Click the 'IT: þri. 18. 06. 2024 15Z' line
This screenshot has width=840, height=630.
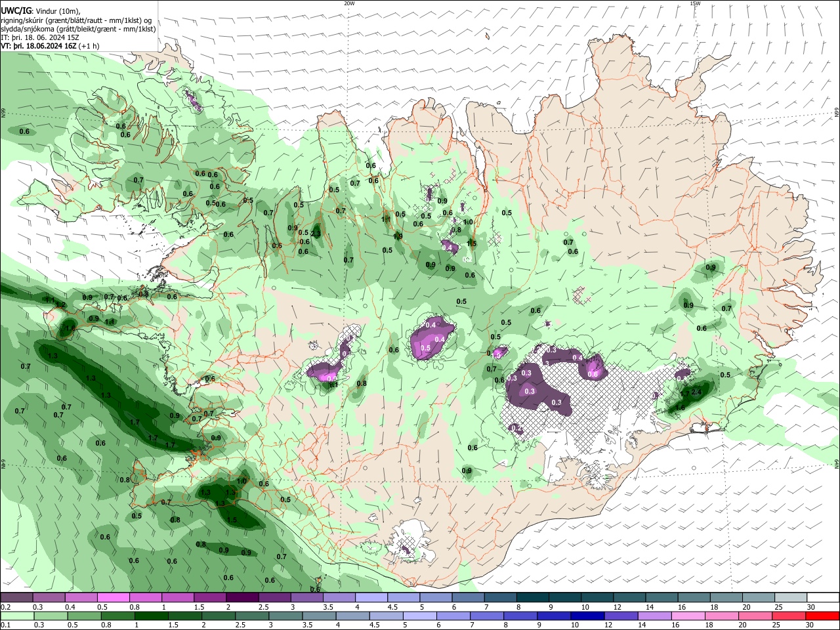[39, 37]
